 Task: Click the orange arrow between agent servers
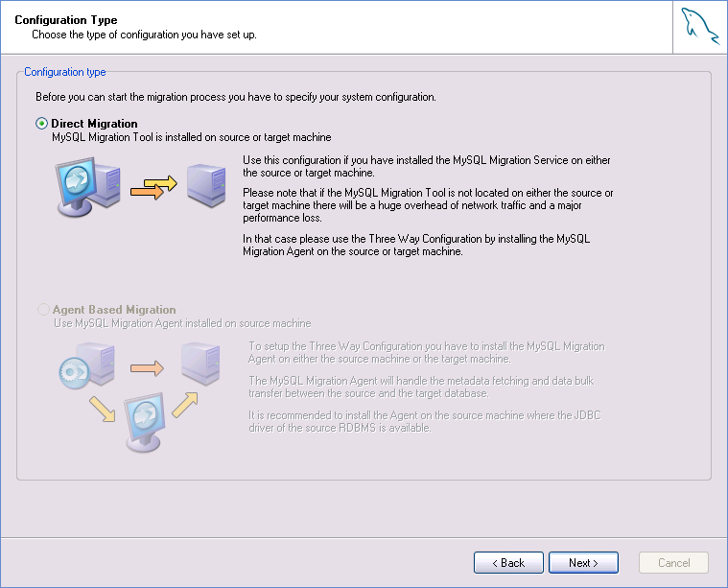click(147, 368)
